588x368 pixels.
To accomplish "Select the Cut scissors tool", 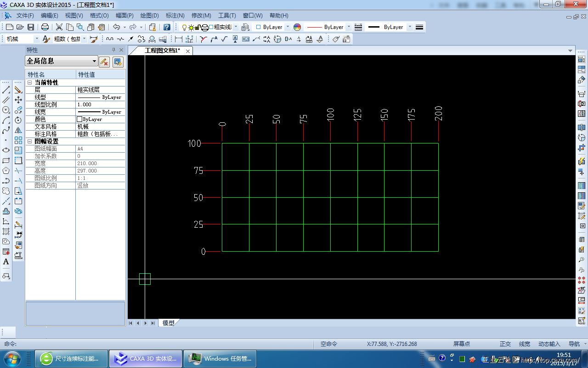I will click(x=59, y=27).
